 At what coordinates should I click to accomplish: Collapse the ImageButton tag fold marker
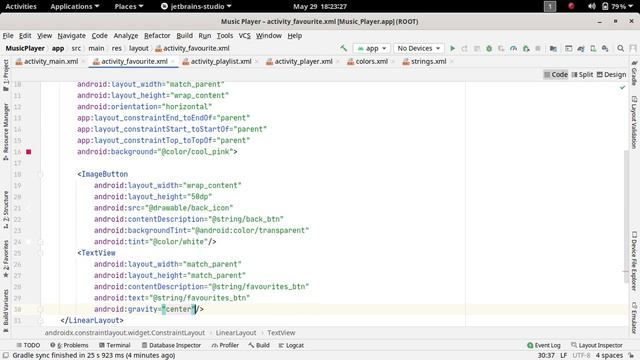pyautogui.click(x=40, y=174)
